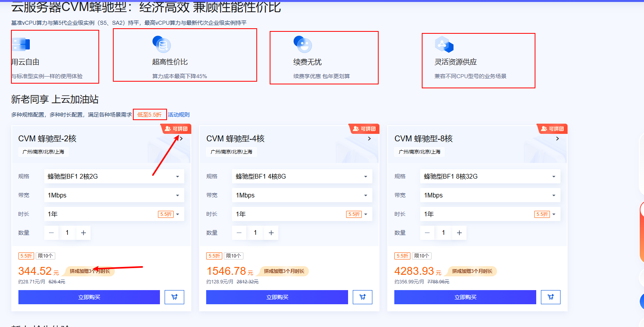Decrease quantity on 2核 card
The width and height of the screenshot is (644, 327).
coord(51,233)
